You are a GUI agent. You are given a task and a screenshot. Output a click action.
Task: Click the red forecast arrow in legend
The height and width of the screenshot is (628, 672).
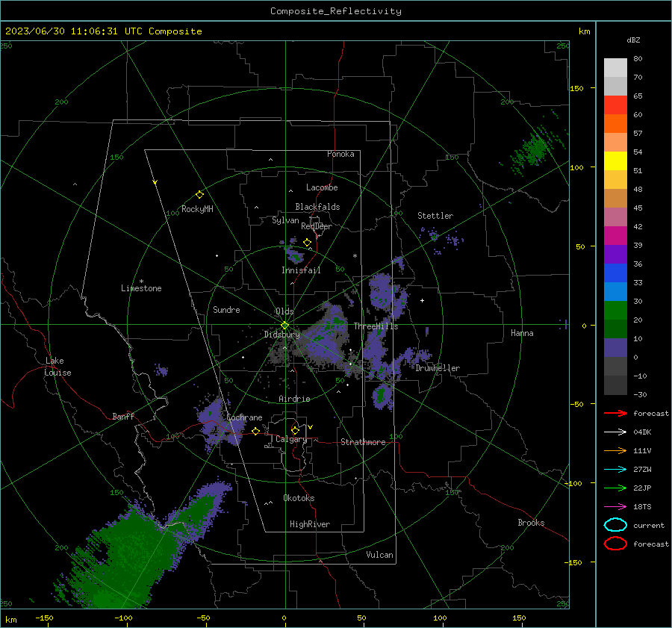(x=615, y=413)
